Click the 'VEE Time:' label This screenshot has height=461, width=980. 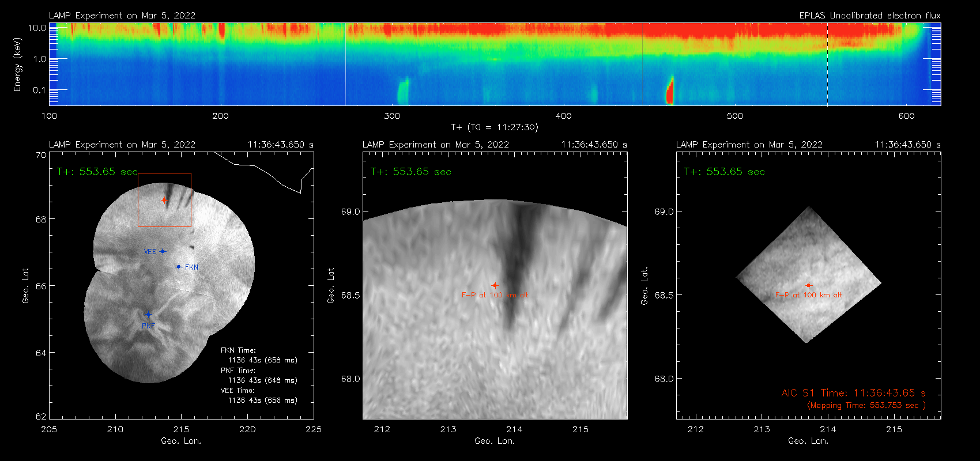pyautogui.click(x=238, y=391)
